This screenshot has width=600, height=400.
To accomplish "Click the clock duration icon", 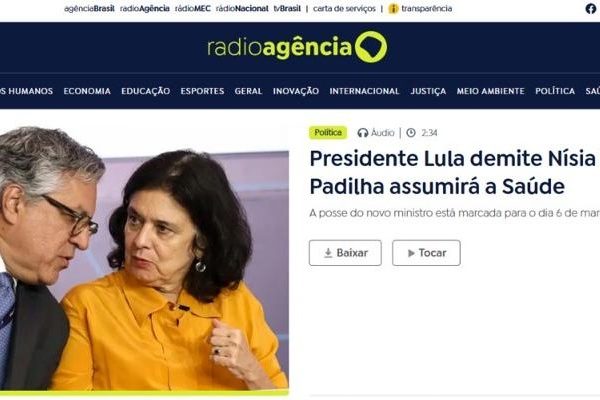I will coord(411,133).
